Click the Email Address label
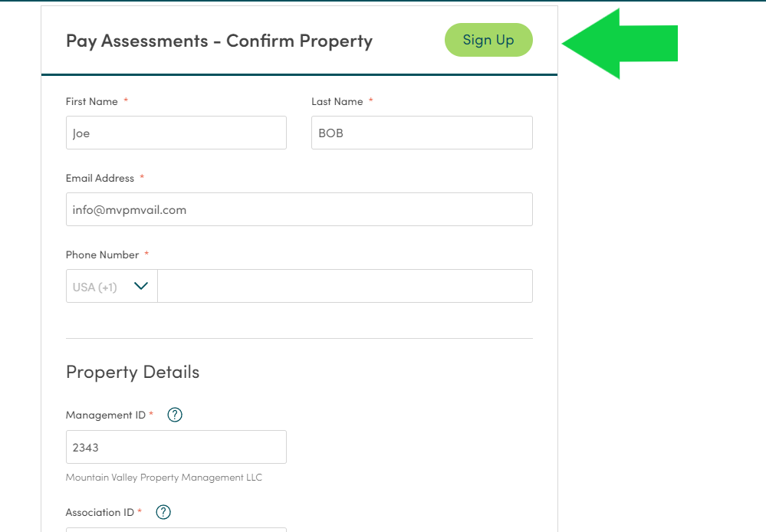Image resolution: width=766 pixels, height=532 pixels. (100, 179)
